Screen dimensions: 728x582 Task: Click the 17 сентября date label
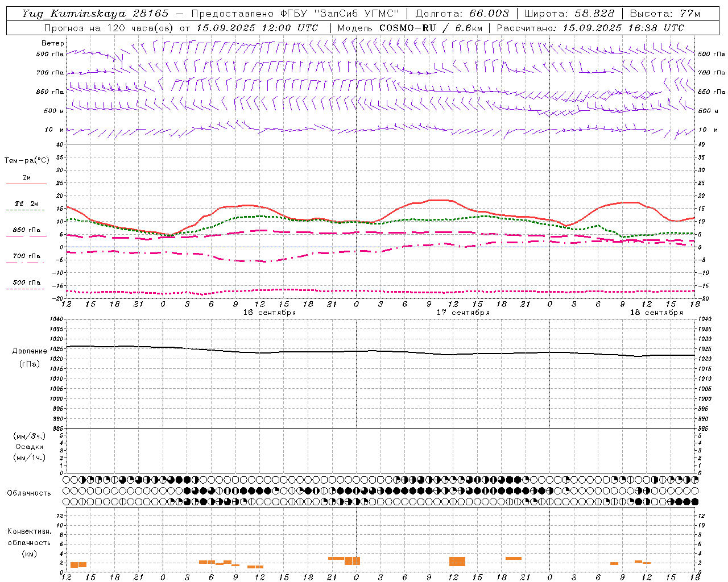click(463, 313)
